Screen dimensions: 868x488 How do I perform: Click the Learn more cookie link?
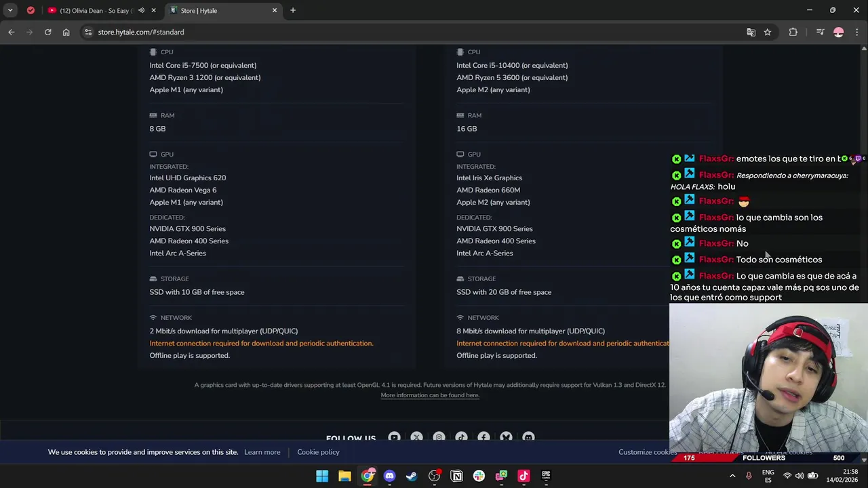coord(262,452)
